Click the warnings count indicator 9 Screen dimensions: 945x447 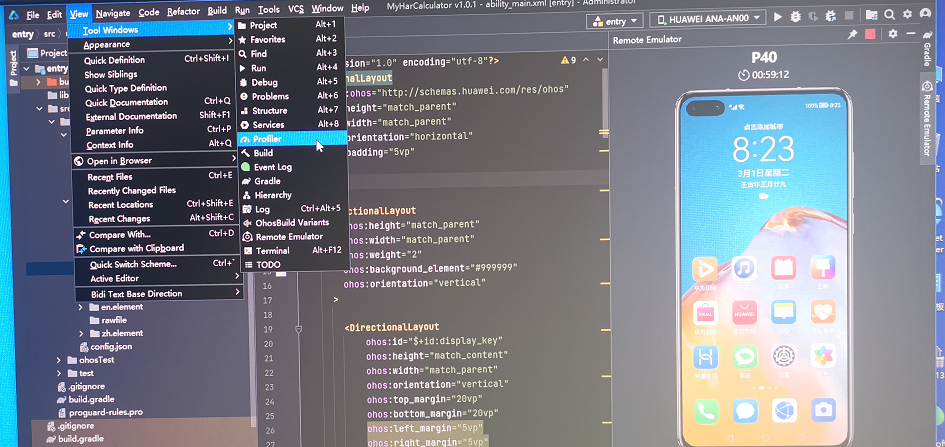click(x=569, y=60)
